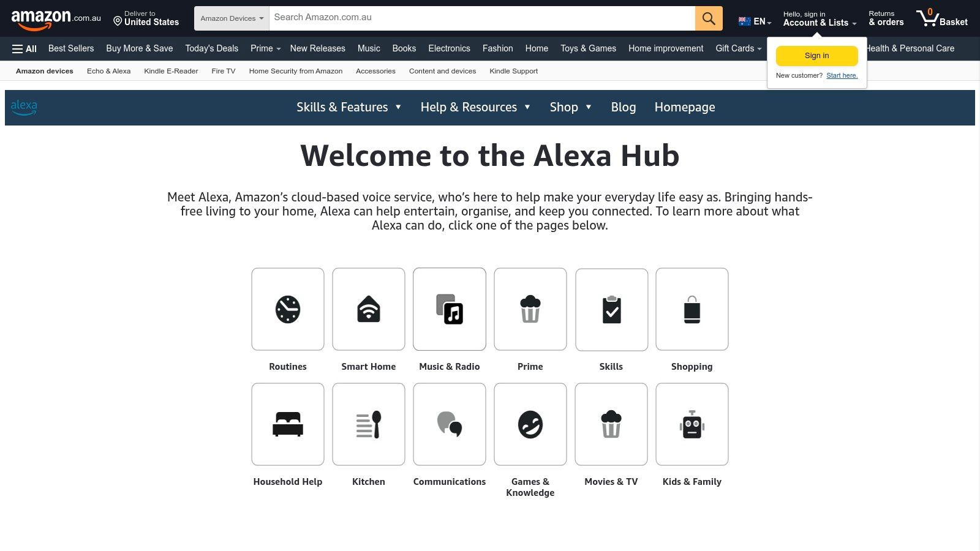Open the Homepage menu item
Screen dimensions: 980x551
tap(685, 107)
